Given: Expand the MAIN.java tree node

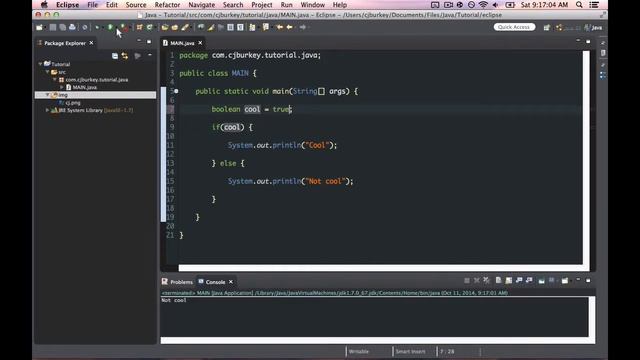Looking at the screenshot, I should coord(62,87).
